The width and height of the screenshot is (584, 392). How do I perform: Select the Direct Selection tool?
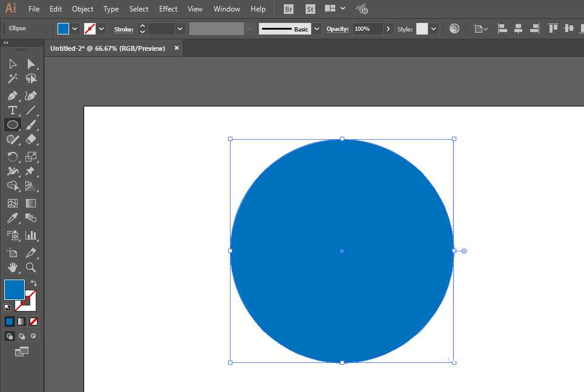30,64
